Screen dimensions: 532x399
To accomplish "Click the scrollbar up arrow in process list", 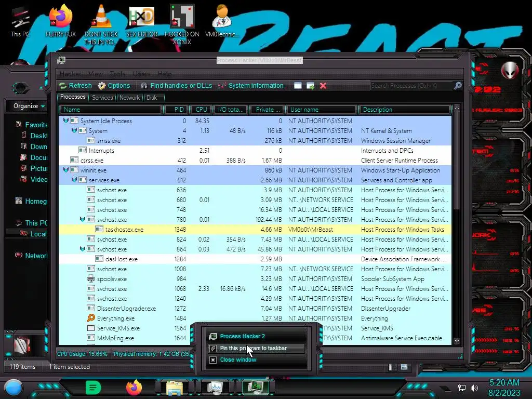I will pyautogui.click(x=457, y=108).
